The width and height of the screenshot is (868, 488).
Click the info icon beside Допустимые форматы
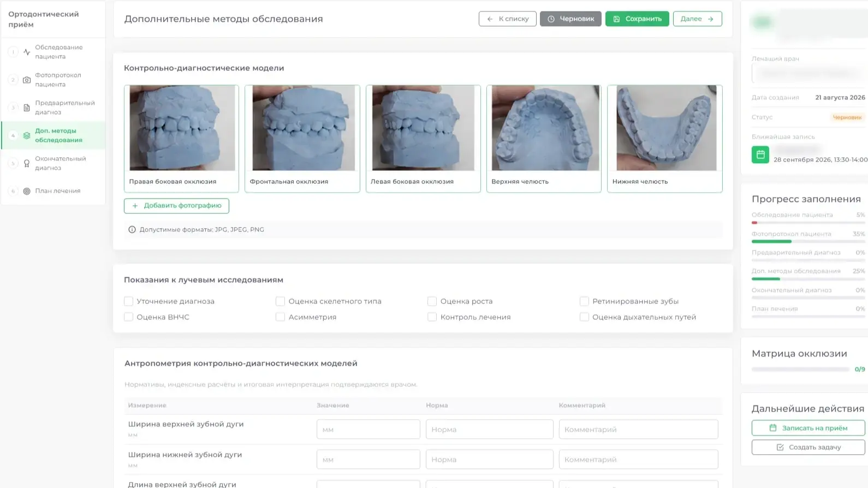coord(132,229)
